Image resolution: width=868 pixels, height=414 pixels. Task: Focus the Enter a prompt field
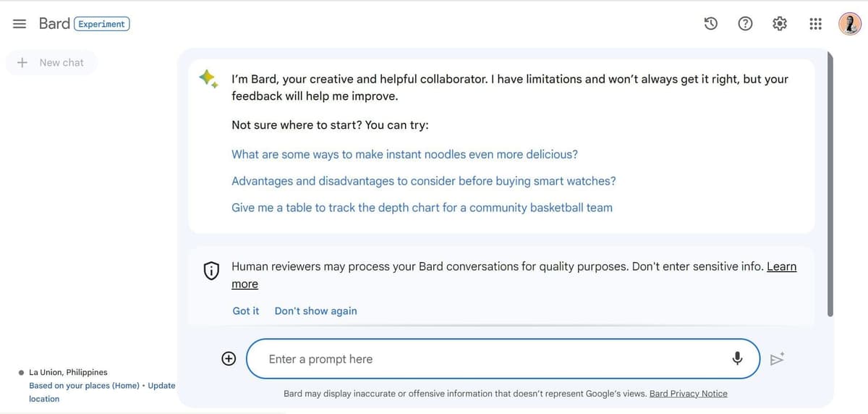[x=492, y=359]
